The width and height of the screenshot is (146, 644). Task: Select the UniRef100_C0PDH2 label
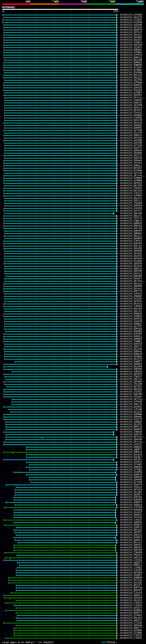pos(131,117)
